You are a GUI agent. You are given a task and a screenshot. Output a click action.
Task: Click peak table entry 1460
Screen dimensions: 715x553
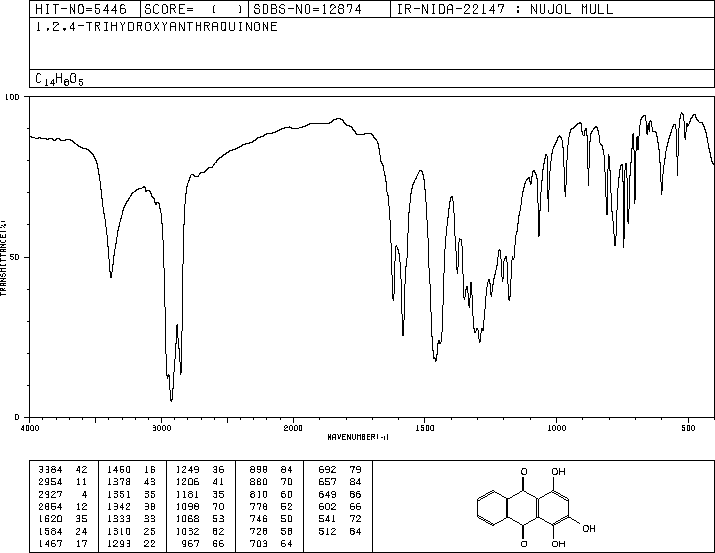click(x=119, y=470)
